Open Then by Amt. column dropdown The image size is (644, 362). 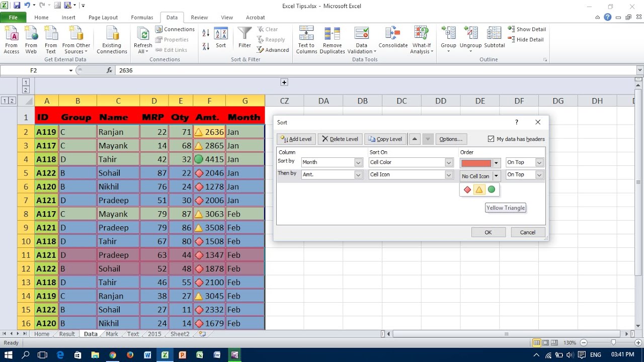[x=359, y=174]
